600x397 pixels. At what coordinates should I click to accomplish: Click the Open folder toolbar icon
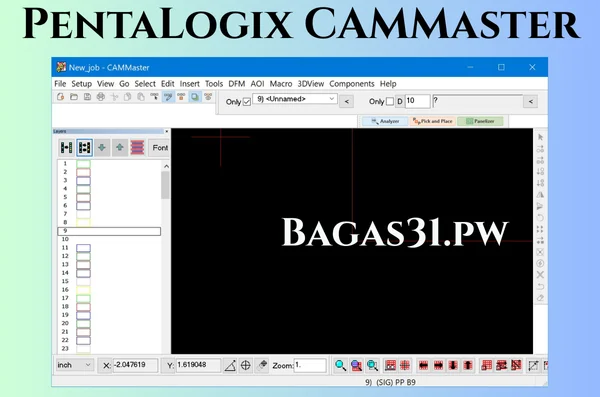coord(74,97)
